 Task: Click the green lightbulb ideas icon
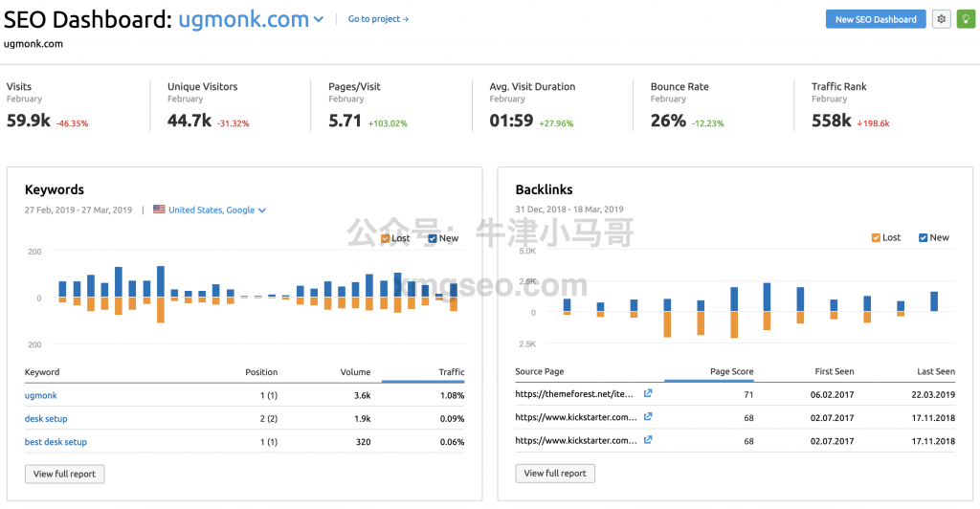(966, 19)
